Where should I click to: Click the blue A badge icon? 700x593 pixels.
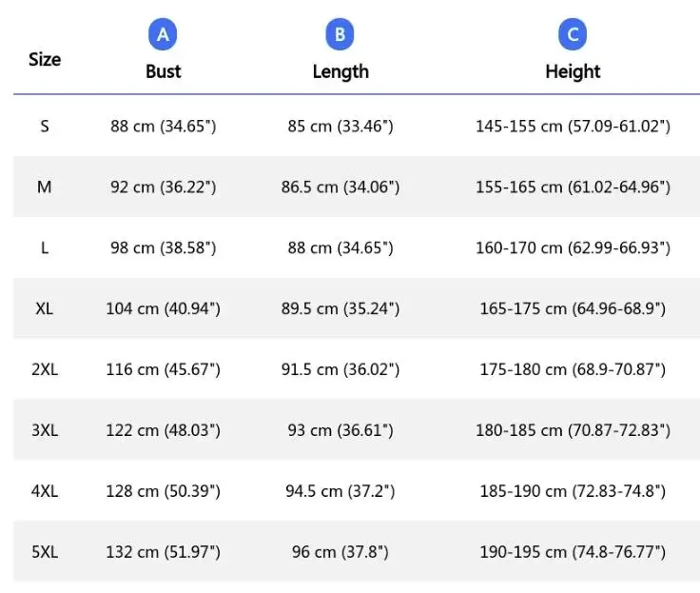click(163, 36)
